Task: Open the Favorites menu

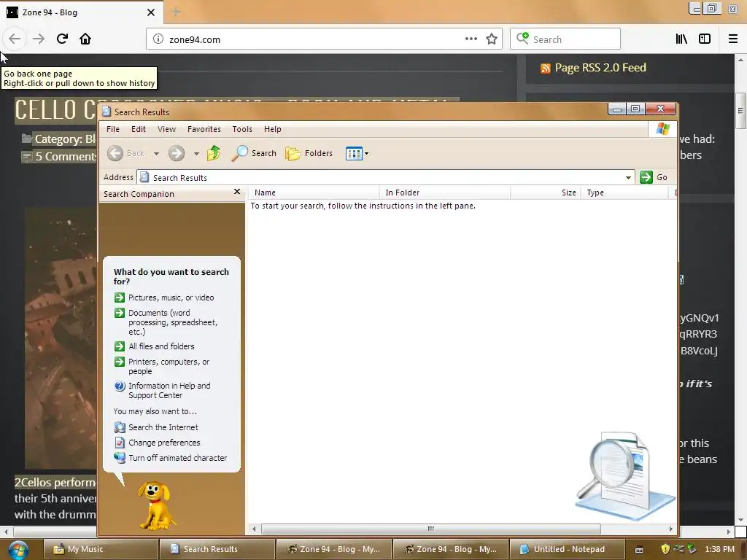Action: point(204,129)
